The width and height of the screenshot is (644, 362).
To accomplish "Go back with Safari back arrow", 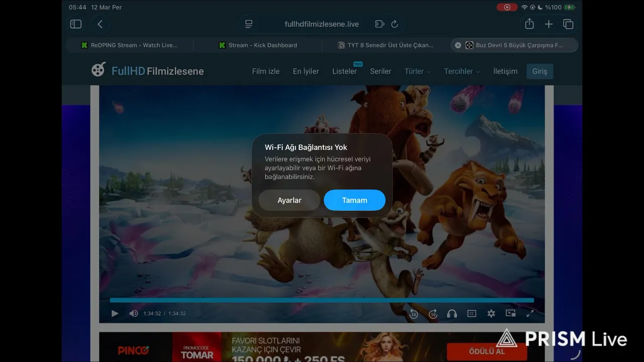I will click(100, 24).
